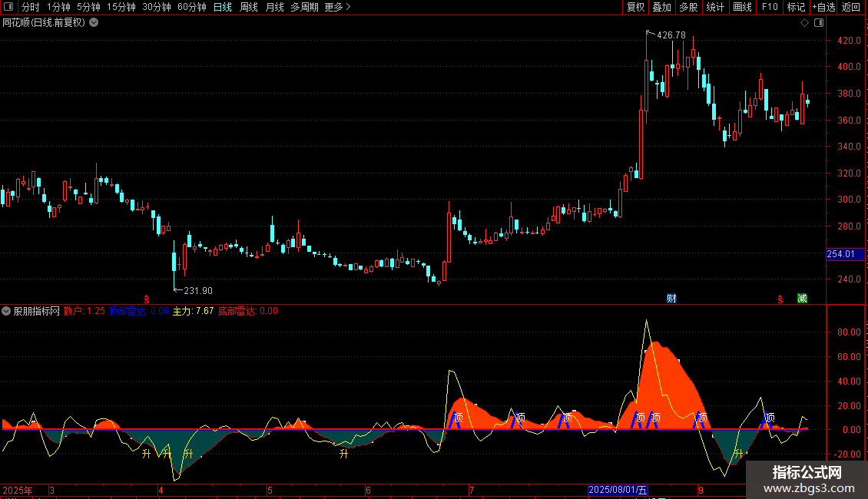Open the 复权 adjustment menu

635,7
